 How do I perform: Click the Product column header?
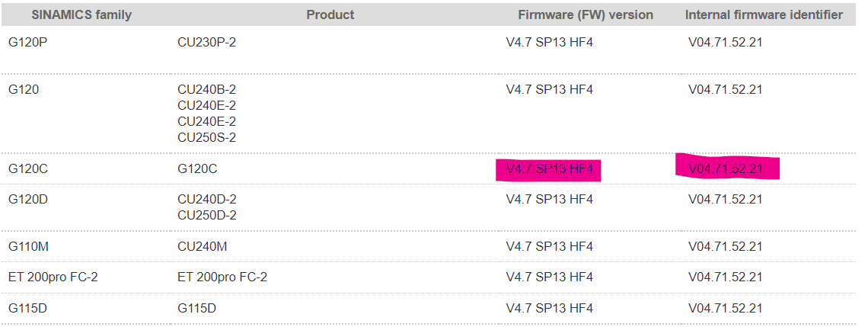330,14
